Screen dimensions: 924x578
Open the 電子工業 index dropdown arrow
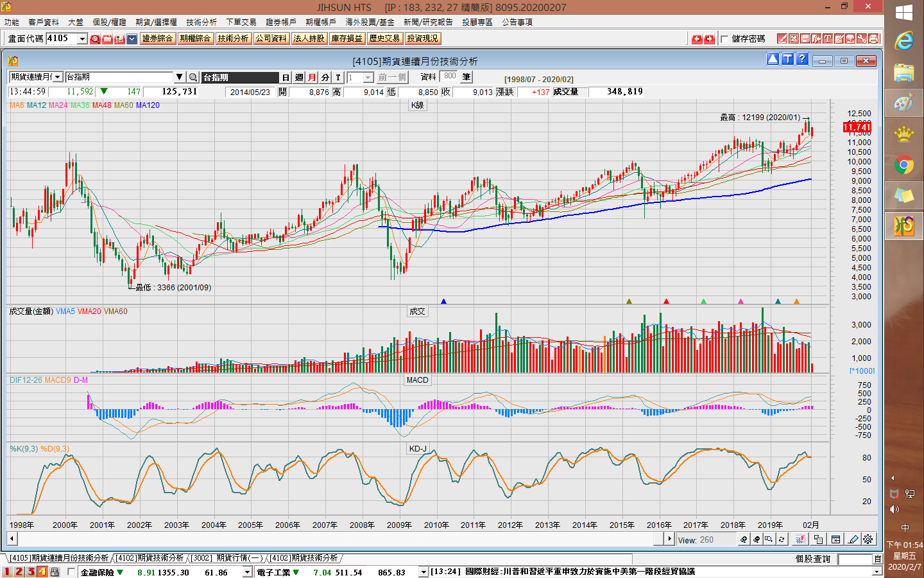coord(424,572)
